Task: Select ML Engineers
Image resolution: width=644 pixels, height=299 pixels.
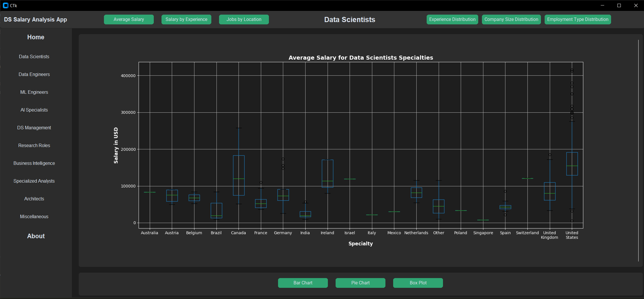Action: [x=34, y=92]
